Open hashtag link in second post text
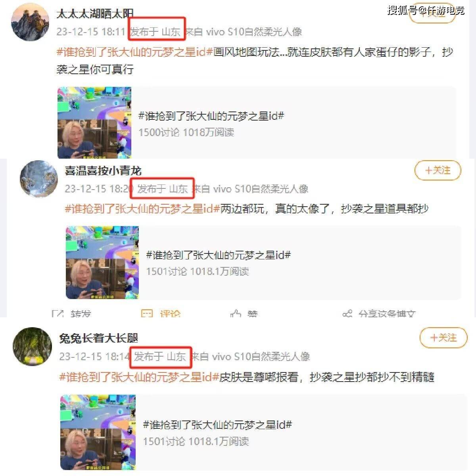 [142, 209]
